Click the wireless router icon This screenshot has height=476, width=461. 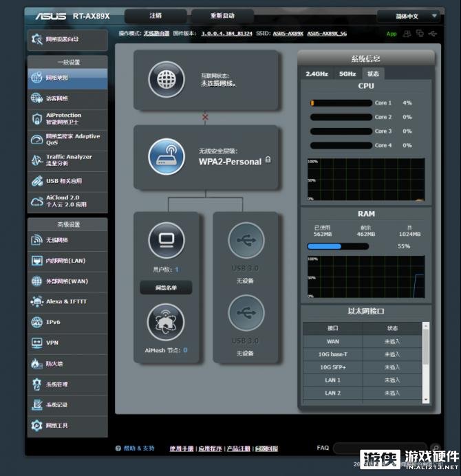click(x=167, y=157)
